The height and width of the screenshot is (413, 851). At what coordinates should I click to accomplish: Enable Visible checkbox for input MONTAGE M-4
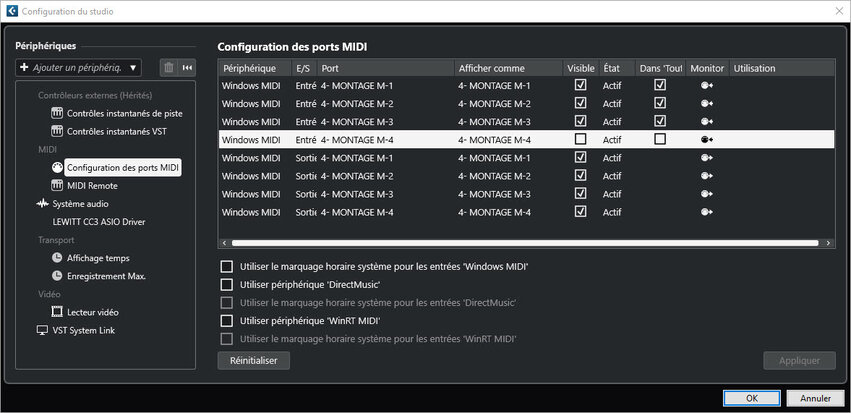coord(580,140)
